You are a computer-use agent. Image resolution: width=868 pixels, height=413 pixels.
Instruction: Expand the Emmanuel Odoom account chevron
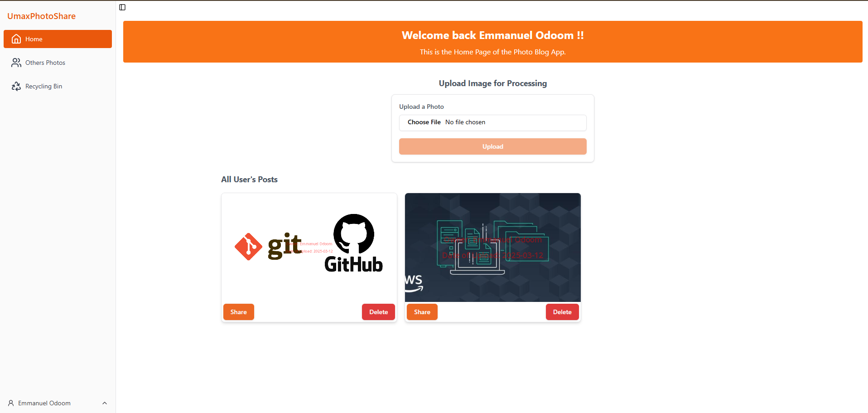[x=105, y=403]
